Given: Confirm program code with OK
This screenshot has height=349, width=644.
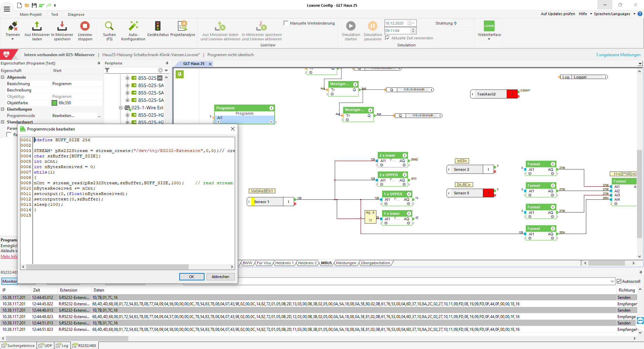Looking at the screenshot, I should pyautogui.click(x=191, y=277).
